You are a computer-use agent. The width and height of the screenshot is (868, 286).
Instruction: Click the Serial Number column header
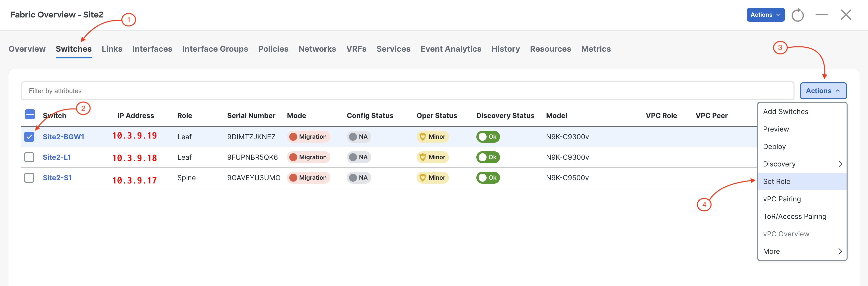coord(251,116)
